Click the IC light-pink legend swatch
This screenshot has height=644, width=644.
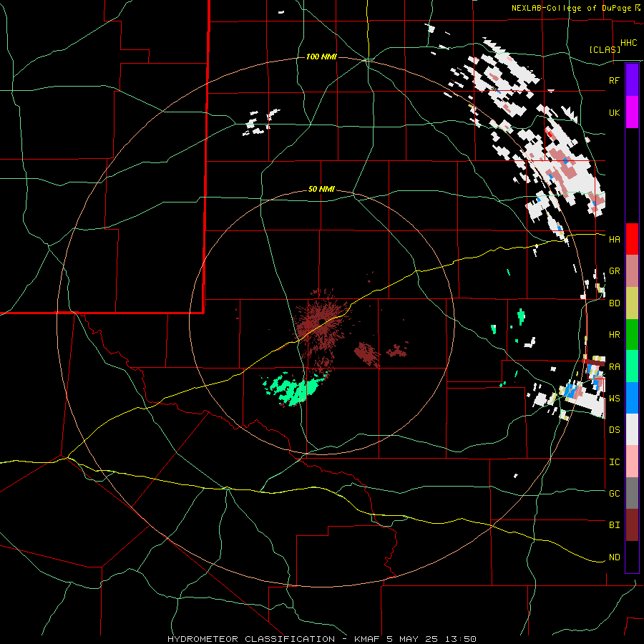(632, 462)
